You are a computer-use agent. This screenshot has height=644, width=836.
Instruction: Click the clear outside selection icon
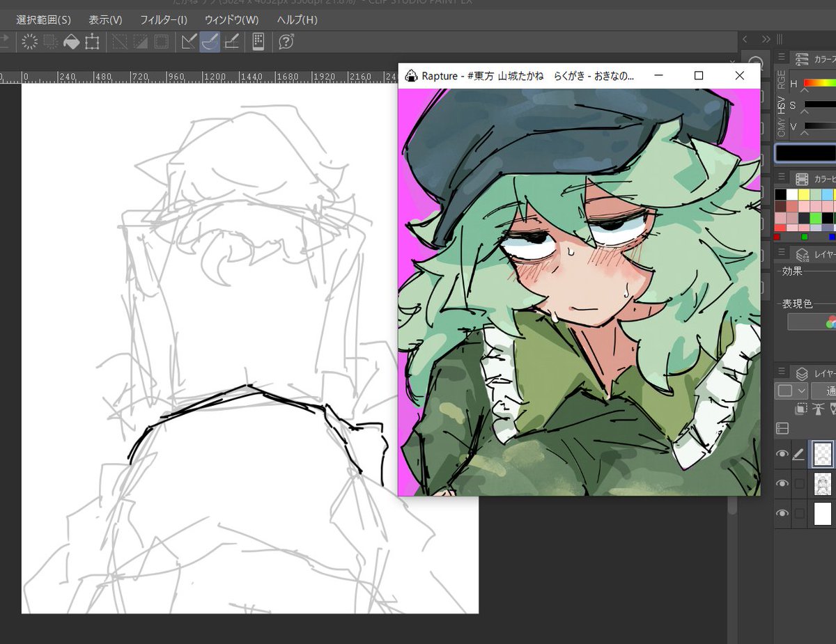pyautogui.click(x=120, y=42)
